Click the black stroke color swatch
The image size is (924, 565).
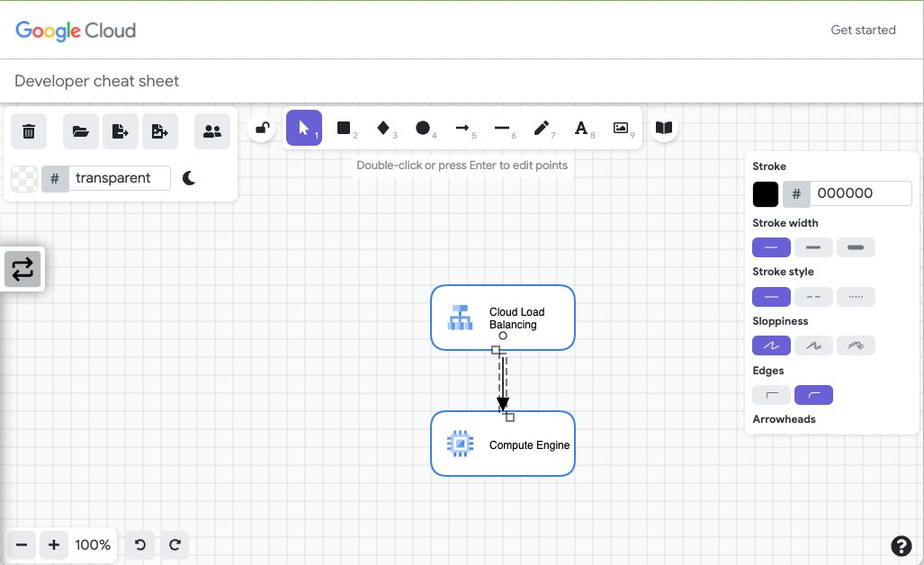point(766,194)
